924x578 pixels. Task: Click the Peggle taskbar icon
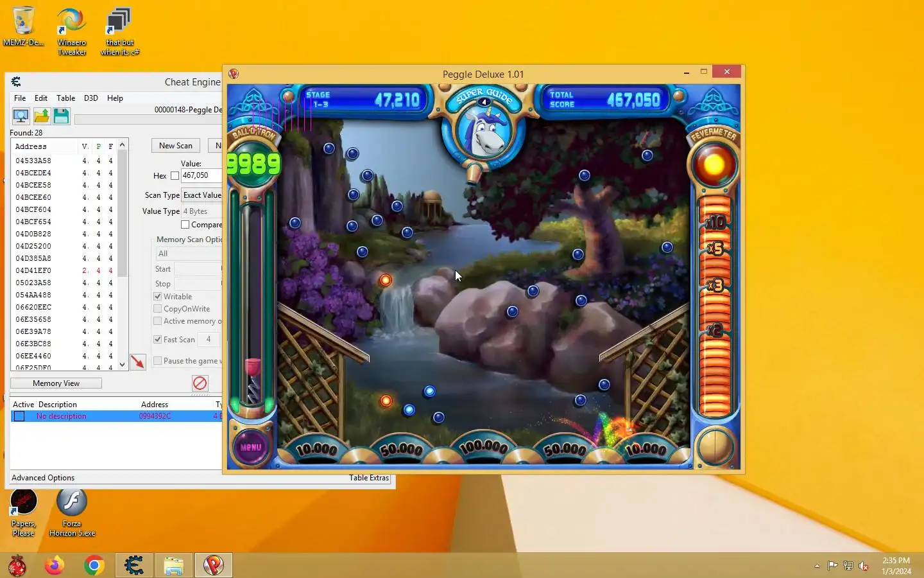(214, 565)
